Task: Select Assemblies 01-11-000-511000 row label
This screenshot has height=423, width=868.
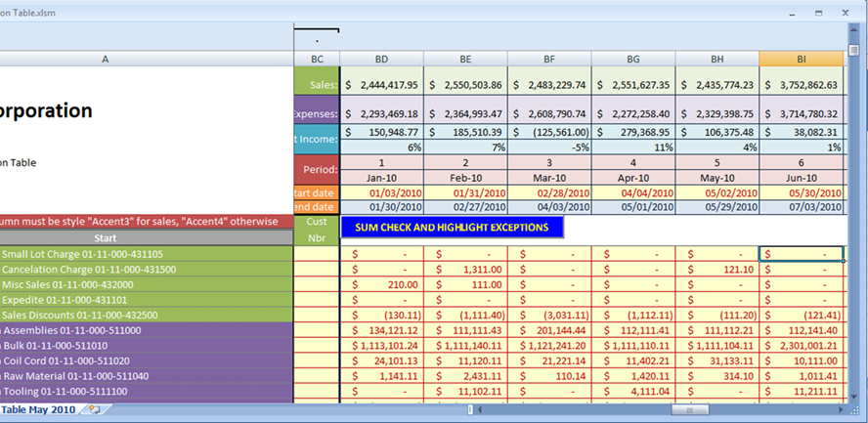Action: [x=147, y=330]
